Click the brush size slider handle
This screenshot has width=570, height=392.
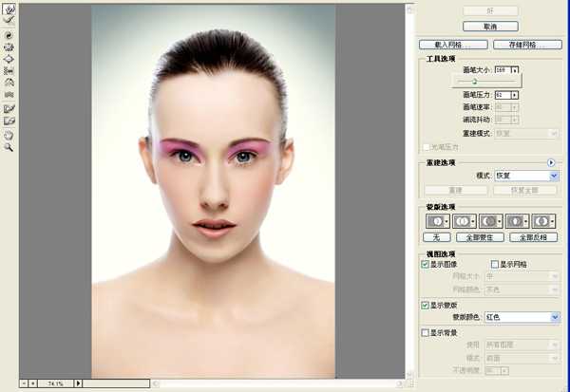pos(474,82)
